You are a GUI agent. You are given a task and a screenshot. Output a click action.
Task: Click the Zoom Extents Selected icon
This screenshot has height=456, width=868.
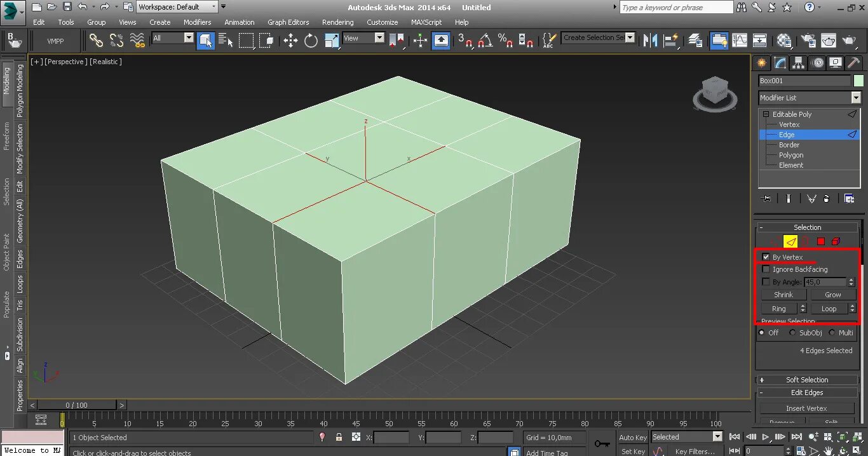tap(843, 437)
